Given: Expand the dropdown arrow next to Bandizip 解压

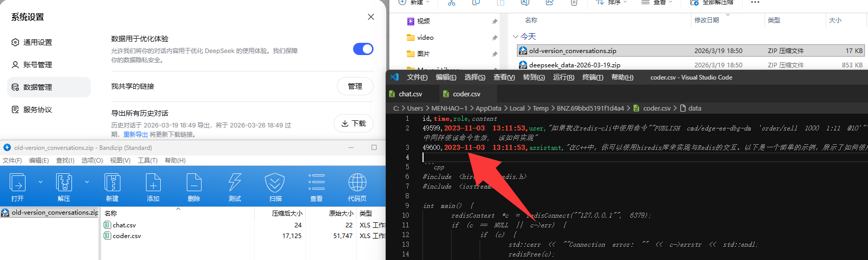Looking at the screenshot, I should [x=87, y=182].
